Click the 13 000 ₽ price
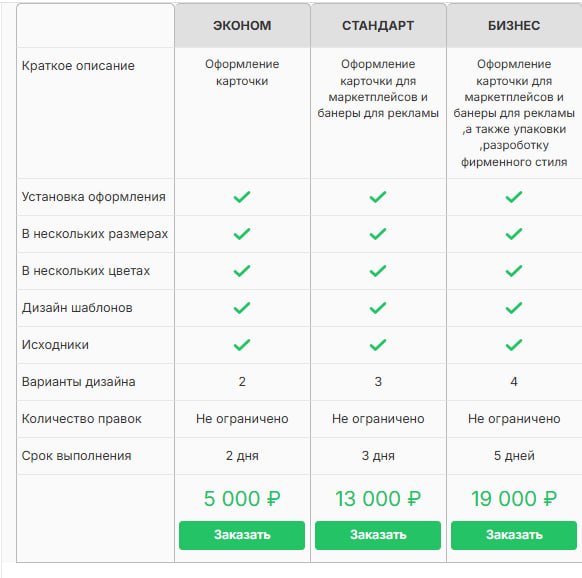 378,499
